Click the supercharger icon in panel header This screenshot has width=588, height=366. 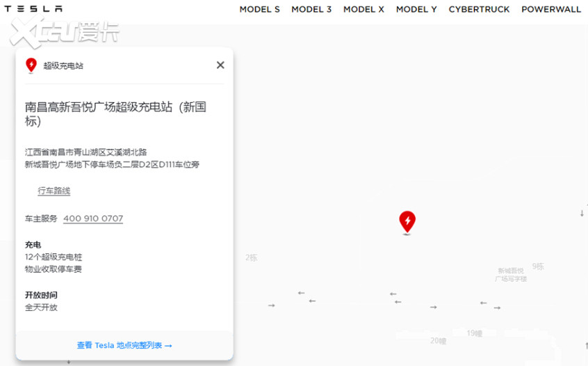31,65
